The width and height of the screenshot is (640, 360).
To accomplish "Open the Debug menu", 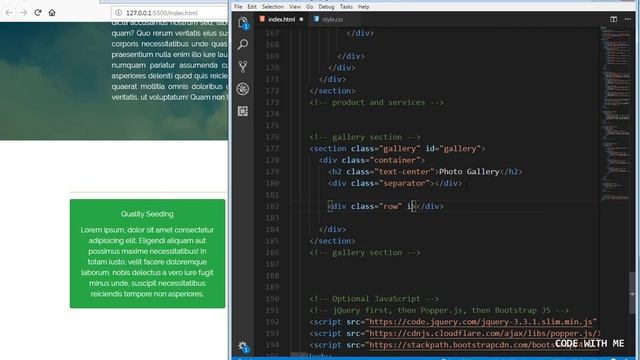I will [326, 7].
